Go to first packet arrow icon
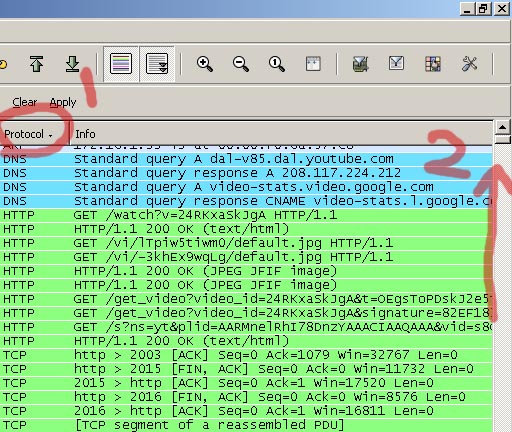Viewport: 512px width, 432px height. pyautogui.click(x=36, y=64)
